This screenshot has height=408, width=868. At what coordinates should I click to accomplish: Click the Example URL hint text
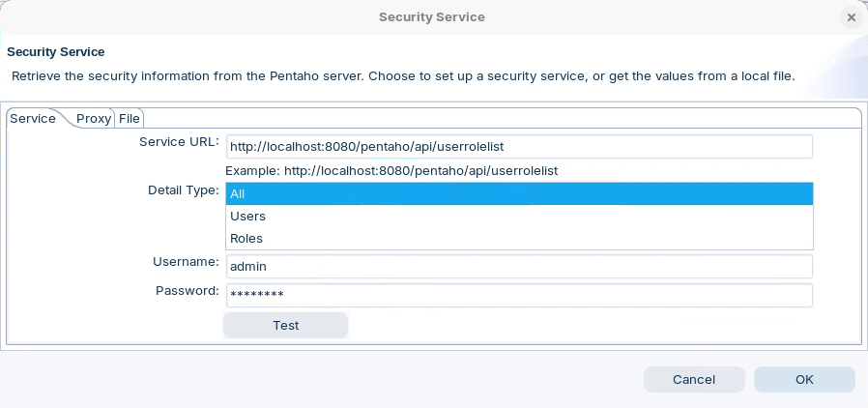391,171
